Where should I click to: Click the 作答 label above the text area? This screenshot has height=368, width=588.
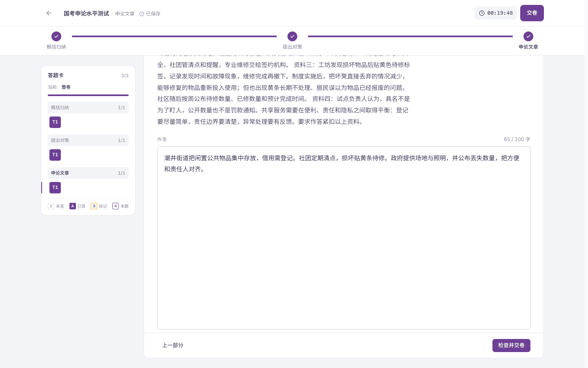[162, 139]
